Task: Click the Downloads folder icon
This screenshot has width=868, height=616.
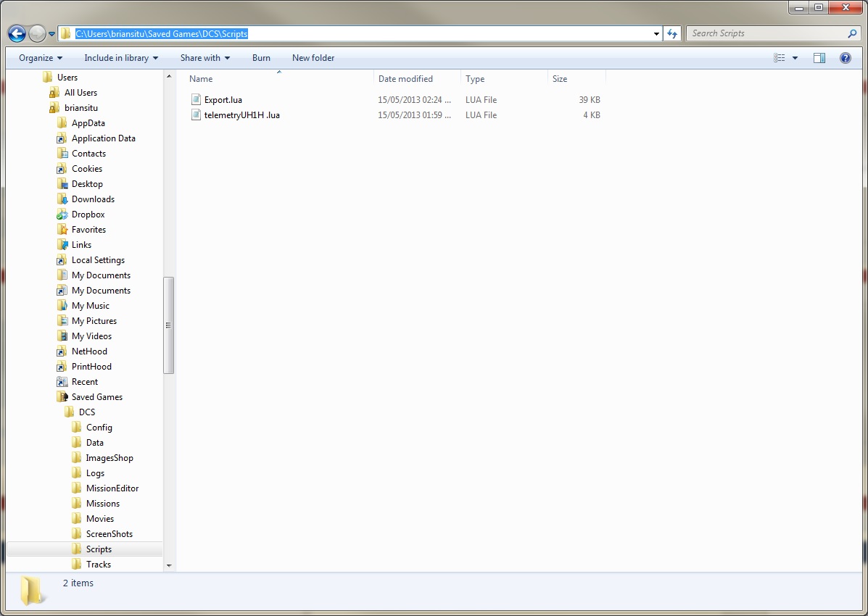Action: point(62,199)
